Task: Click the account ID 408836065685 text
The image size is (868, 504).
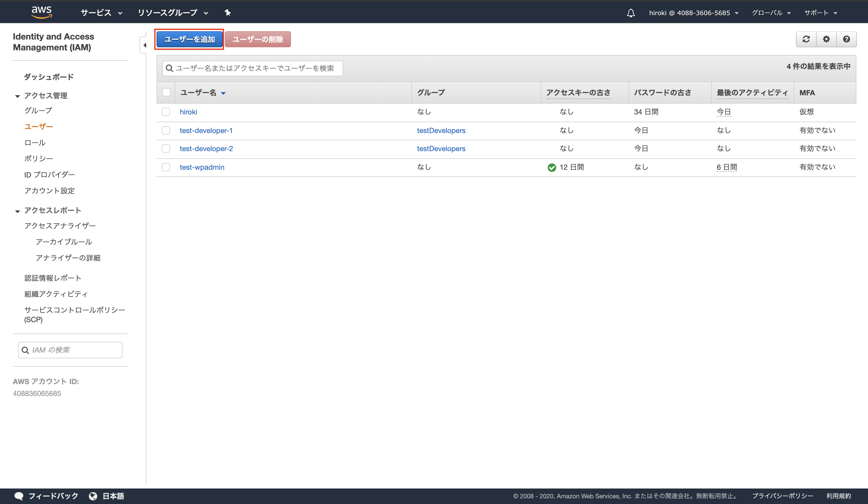Action: (37, 393)
